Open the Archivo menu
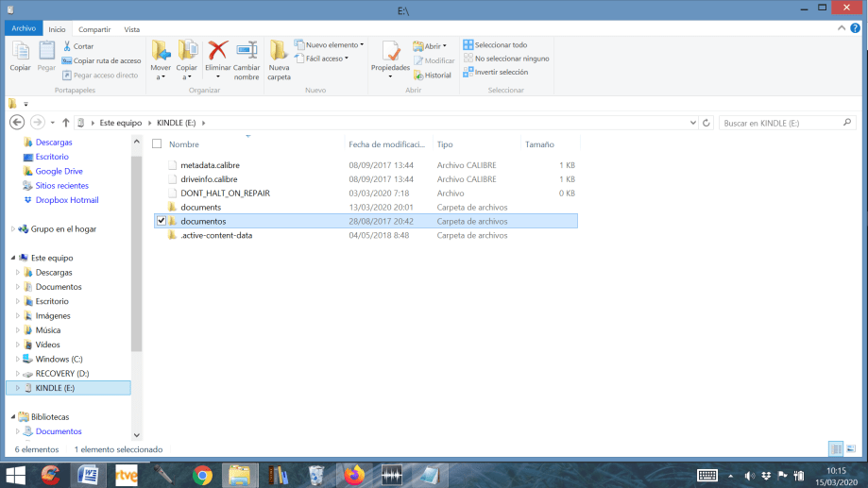The height and width of the screenshot is (488, 868). tap(23, 29)
